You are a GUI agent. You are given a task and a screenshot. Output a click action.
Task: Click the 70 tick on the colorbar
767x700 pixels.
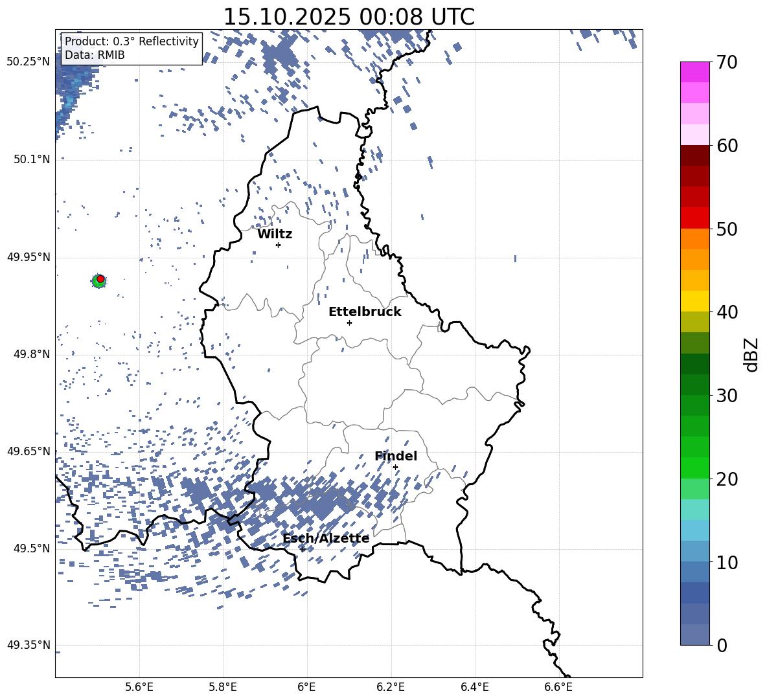click(x=726, y=62)
